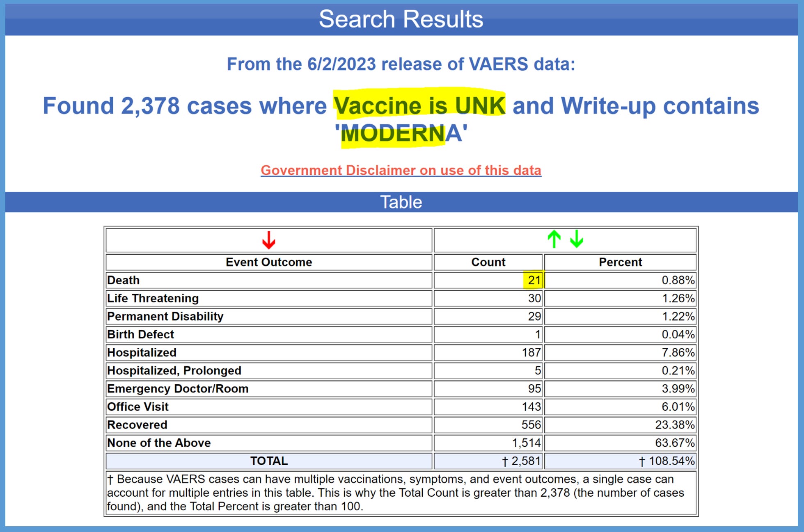Click Emergency Doctor/Room count 95
Screen dimensions: 804x532
pyautogui.click(x=488, y=388)
